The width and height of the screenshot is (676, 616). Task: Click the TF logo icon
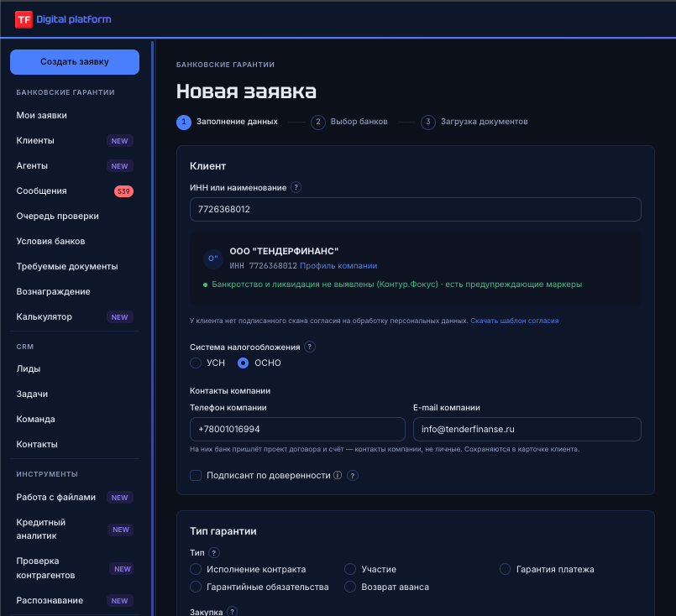(24, 19)
